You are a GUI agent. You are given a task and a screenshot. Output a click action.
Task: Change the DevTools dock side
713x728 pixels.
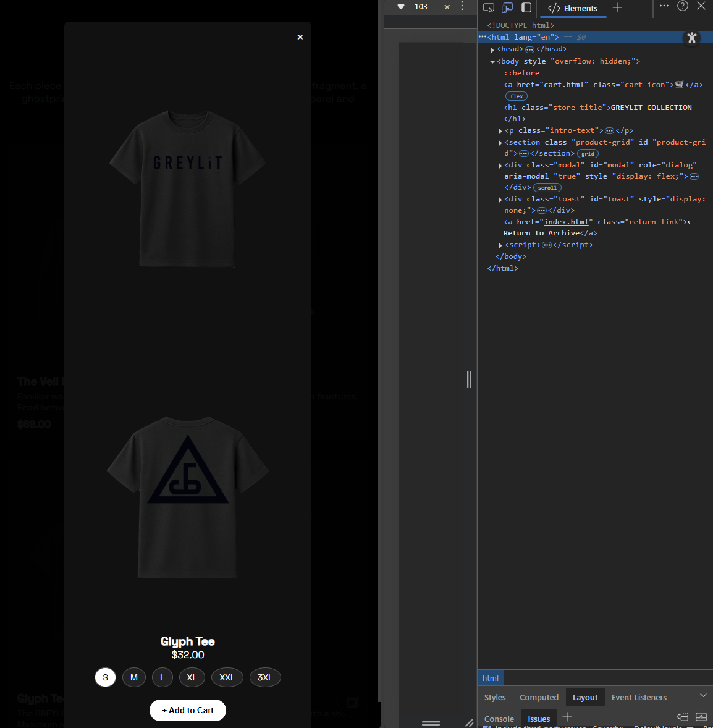pyautogui.click(x=527, y=8)
